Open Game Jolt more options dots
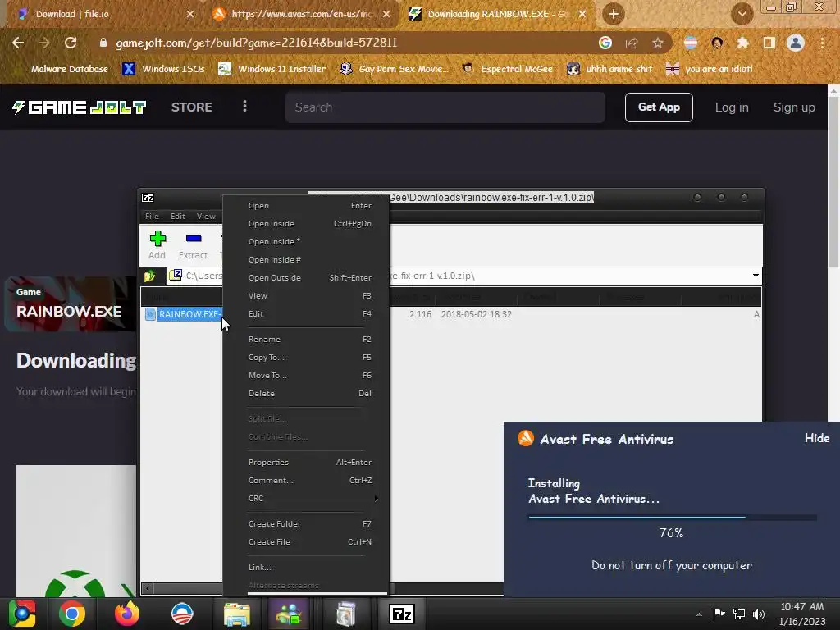This screenshot has height=630, width=840. tap(244, 106)
